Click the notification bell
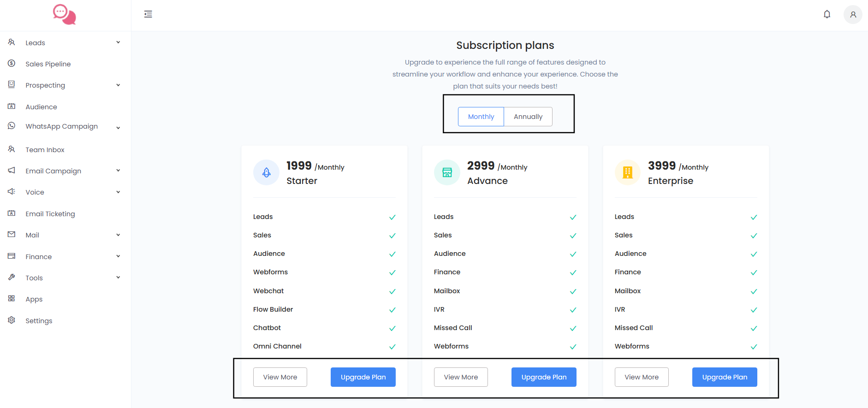 click(827, 14)
